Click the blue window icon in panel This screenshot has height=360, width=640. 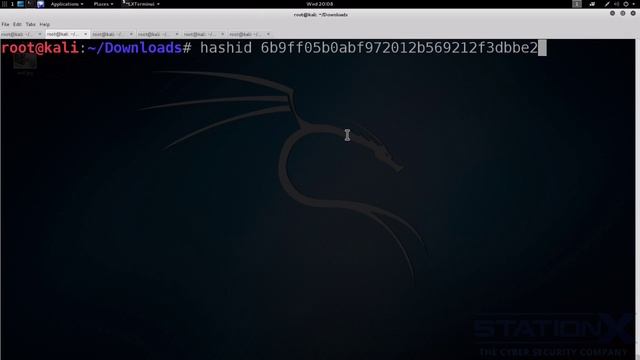tap(20, 4)
